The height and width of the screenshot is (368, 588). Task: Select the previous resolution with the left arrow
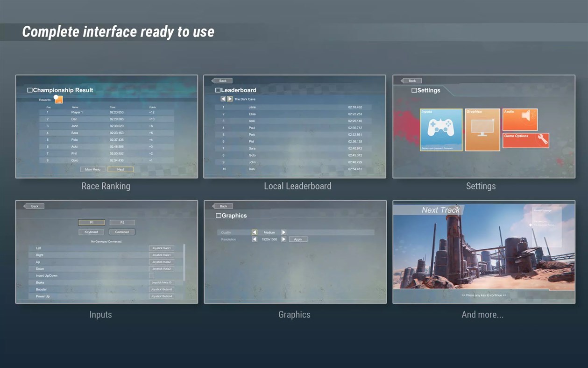[255, 239]
